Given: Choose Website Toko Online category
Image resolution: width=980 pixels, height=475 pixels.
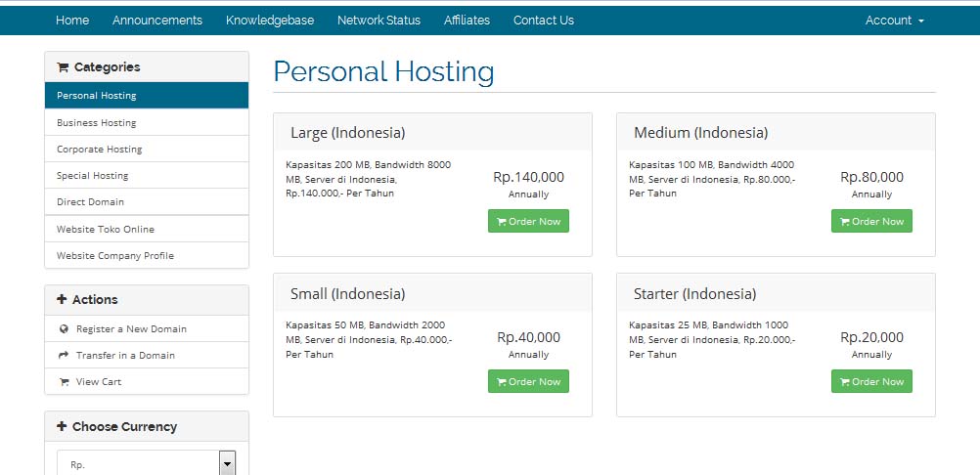Looking at the screenshot, I should 106,230.
